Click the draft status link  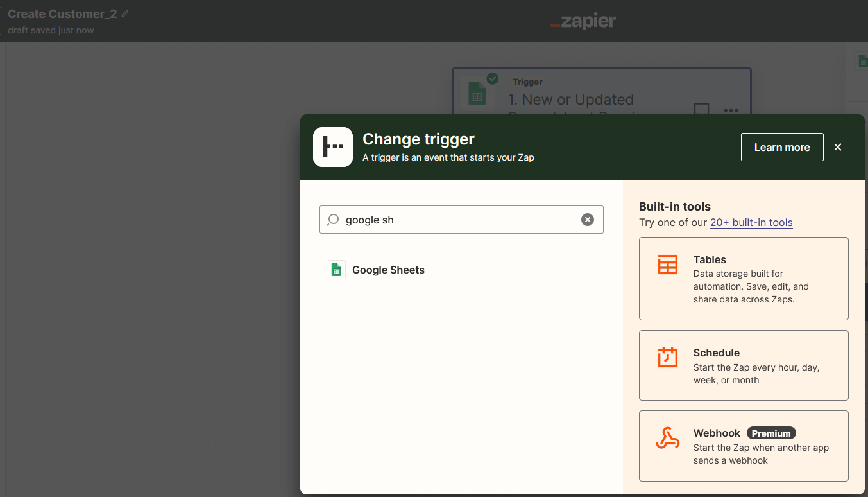(17, 30)
